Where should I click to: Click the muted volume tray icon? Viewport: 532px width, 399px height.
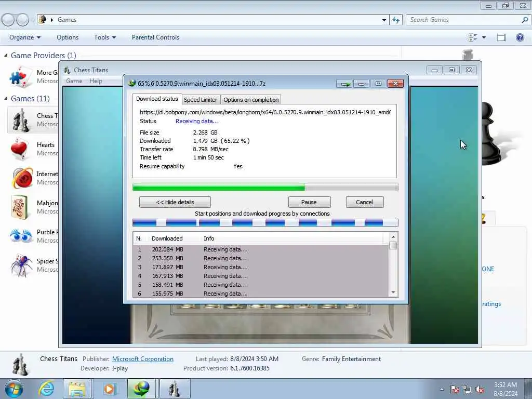[x=480, y=390]
